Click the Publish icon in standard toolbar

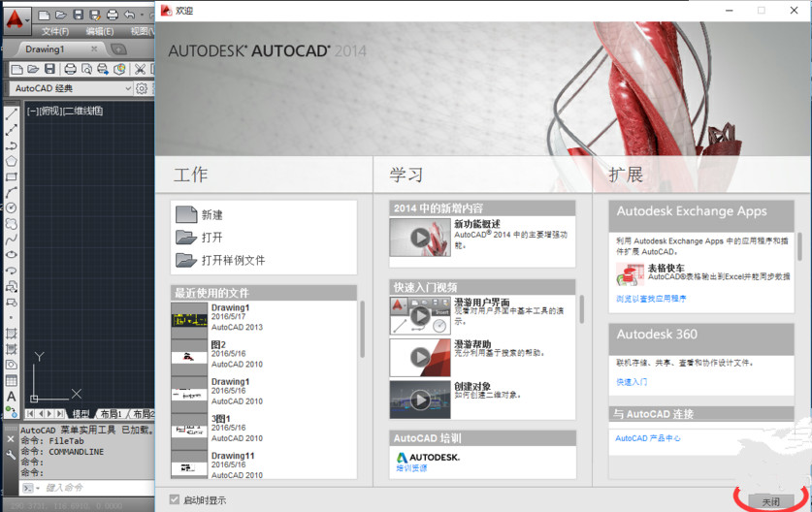click(103, 69)
